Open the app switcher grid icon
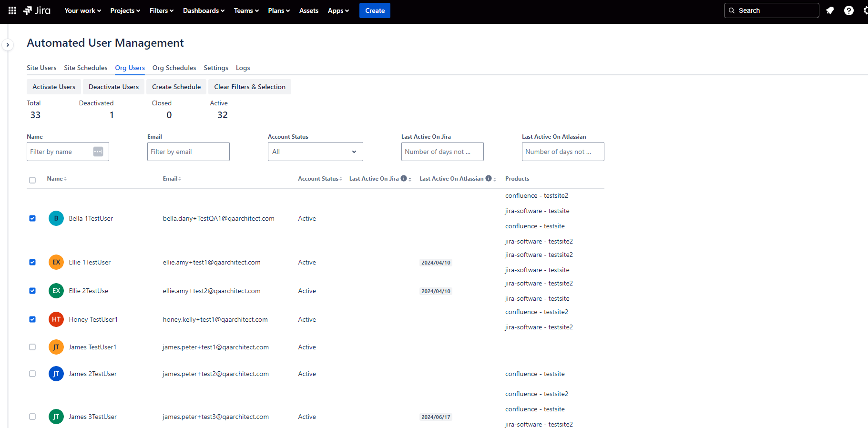 pyautogui.click(x=12, y=10)
